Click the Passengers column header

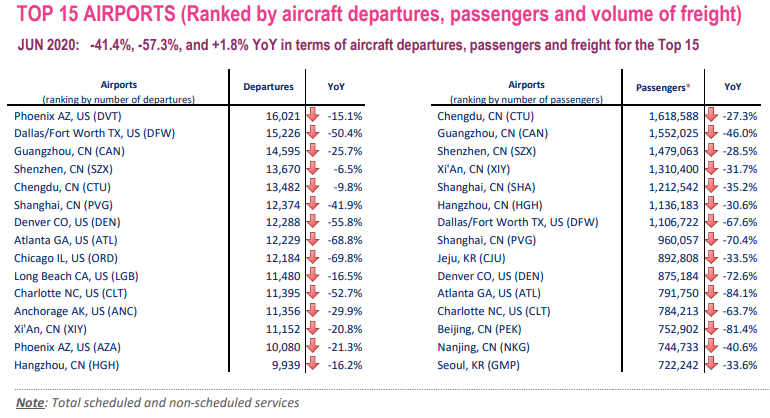[660, 88]
